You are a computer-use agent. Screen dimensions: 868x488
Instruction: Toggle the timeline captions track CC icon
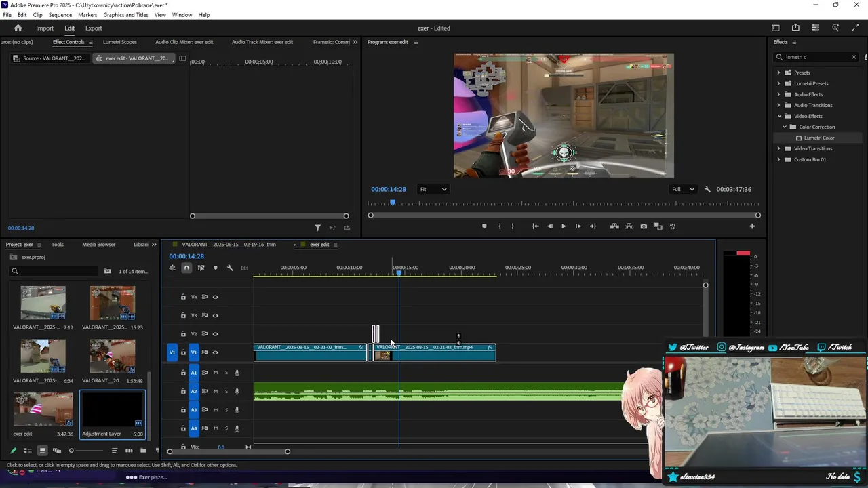click(245, 268)
